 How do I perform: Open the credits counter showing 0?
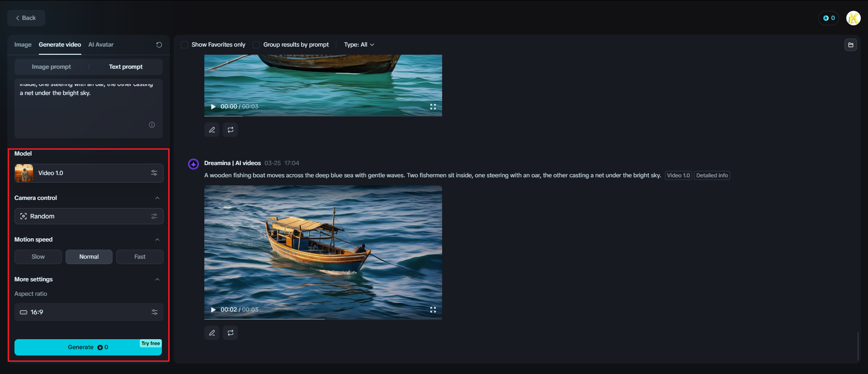[829, 18]
